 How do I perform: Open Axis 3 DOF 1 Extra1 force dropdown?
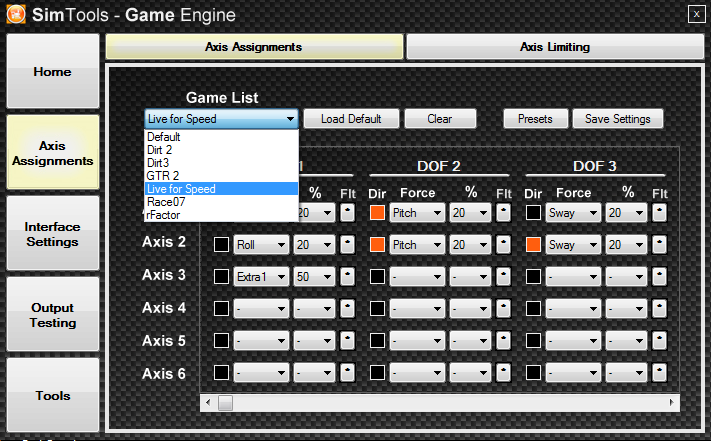tap(261, 276)
